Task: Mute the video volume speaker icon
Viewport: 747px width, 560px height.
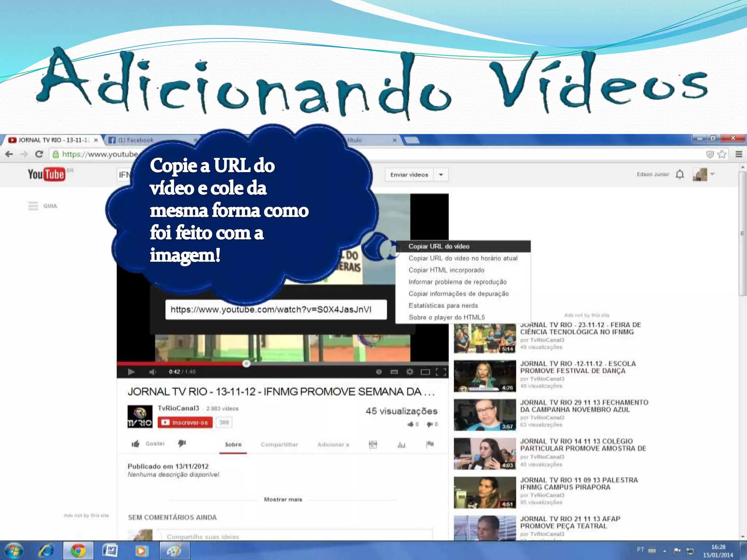Action: coord(152,372)
